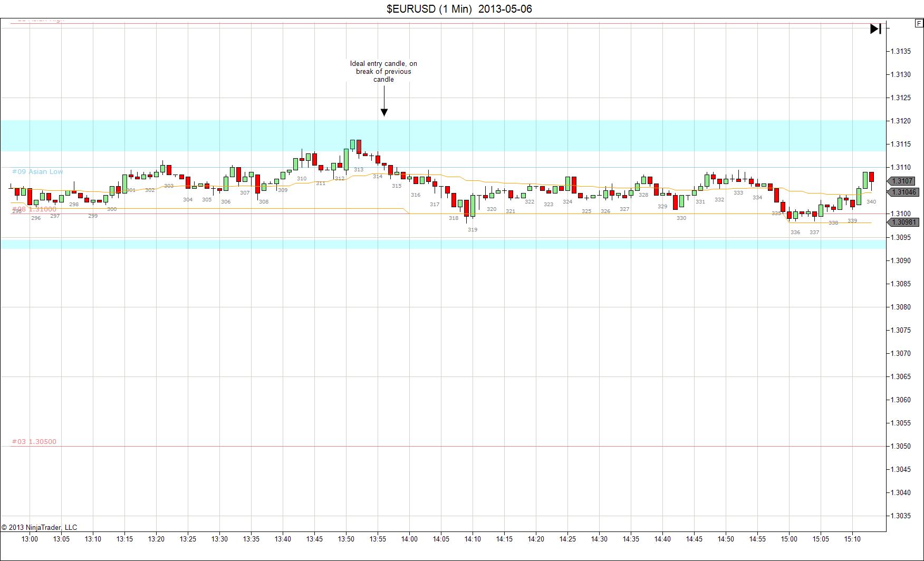Screen dimensions: 924x561
Task: Select the 'Ideal entry candle' annotation text
Action: point(383,71)
